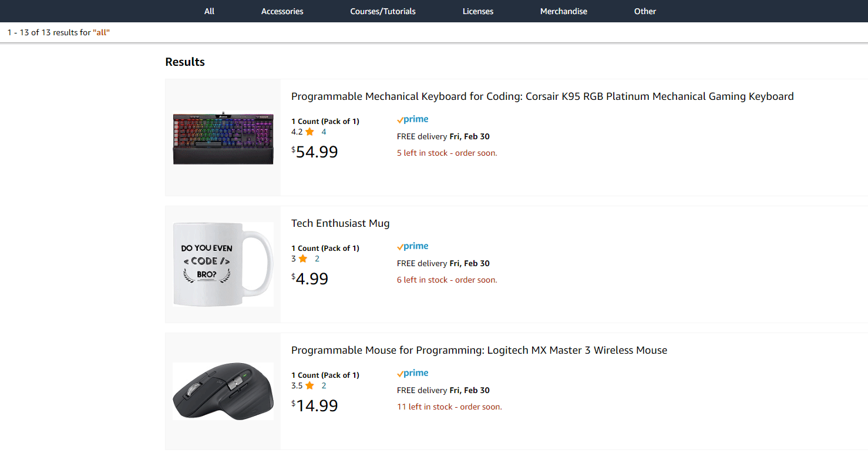Screen dimensions: 868x453
Task: Go to Courses/Tutorials category
Action: [383, 11]
